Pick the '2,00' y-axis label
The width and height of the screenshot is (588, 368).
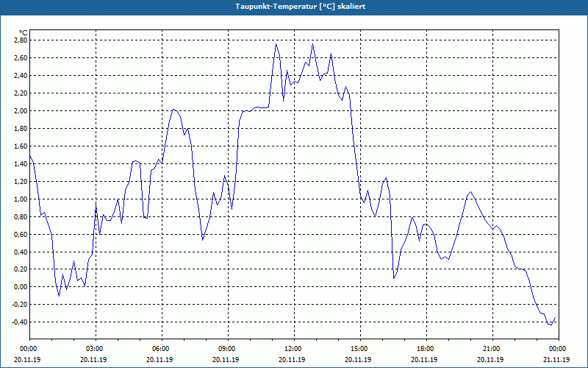[21, 111]
